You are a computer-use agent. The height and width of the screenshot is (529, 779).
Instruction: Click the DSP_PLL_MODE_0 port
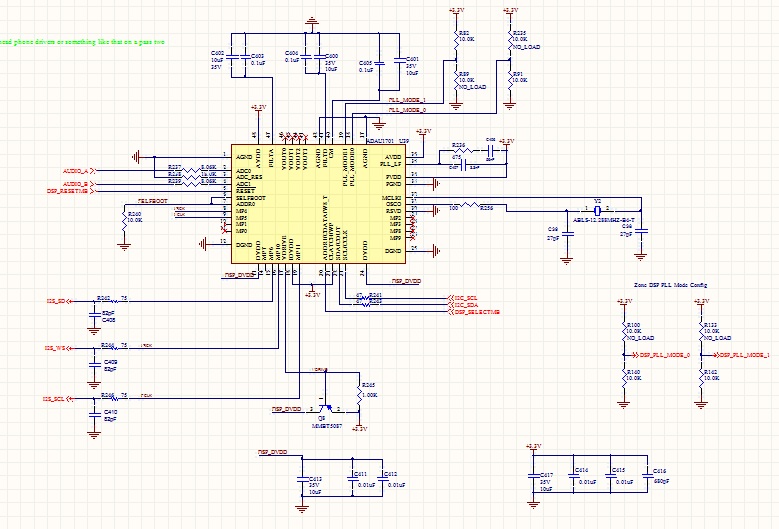[x=661, y=355]
